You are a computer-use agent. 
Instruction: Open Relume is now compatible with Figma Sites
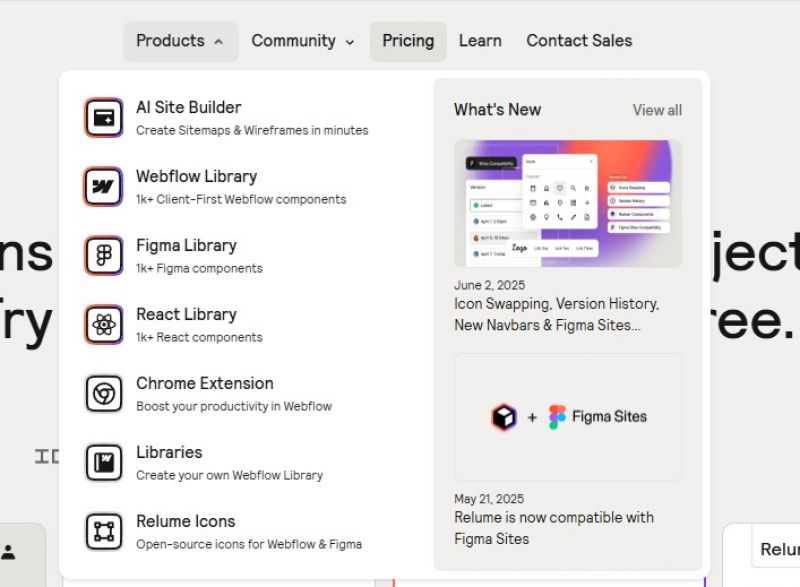(554, 528)
